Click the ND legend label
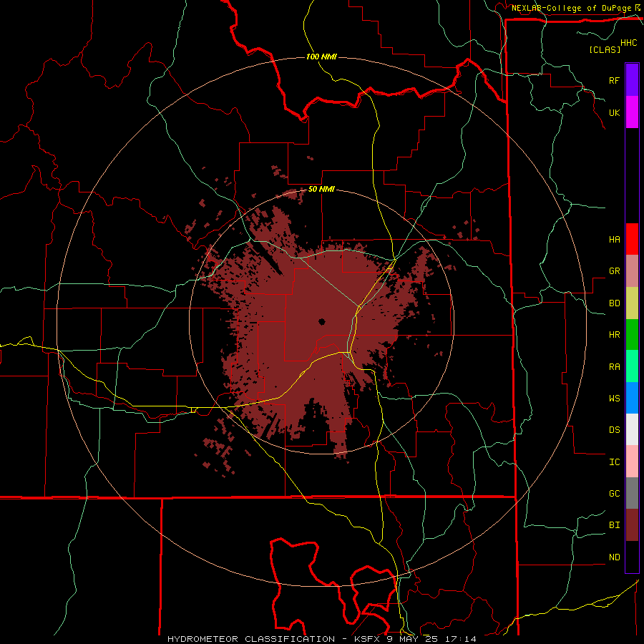 click(x=614, y=557)
